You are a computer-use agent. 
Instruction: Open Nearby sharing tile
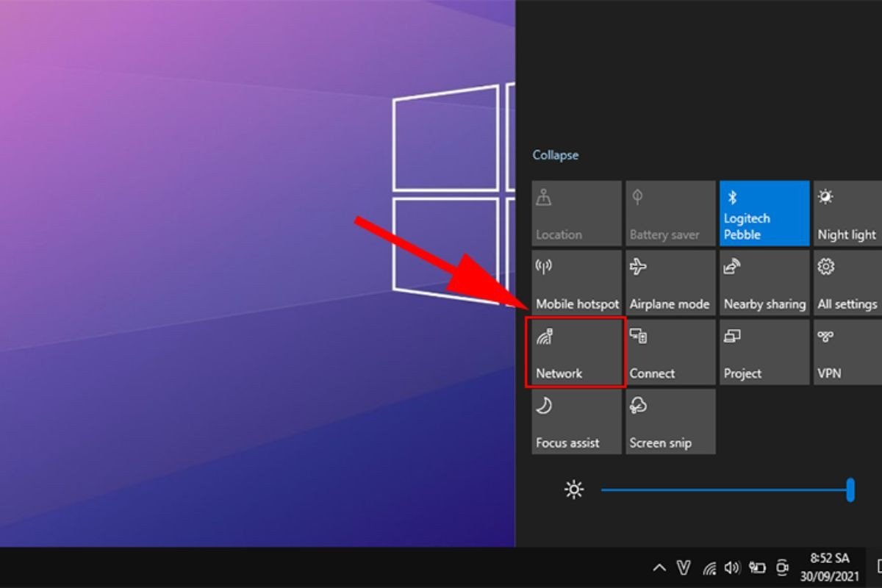pyautogui.click(x=764, y=283)
